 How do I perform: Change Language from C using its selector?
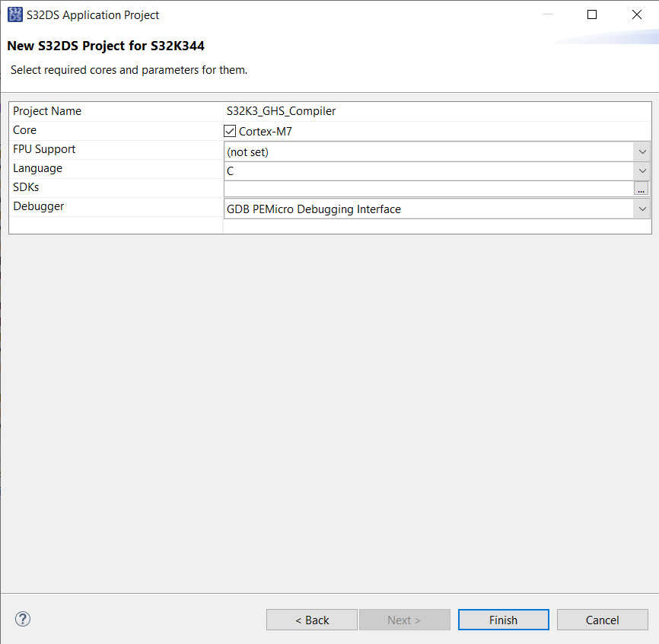(643, 170)
